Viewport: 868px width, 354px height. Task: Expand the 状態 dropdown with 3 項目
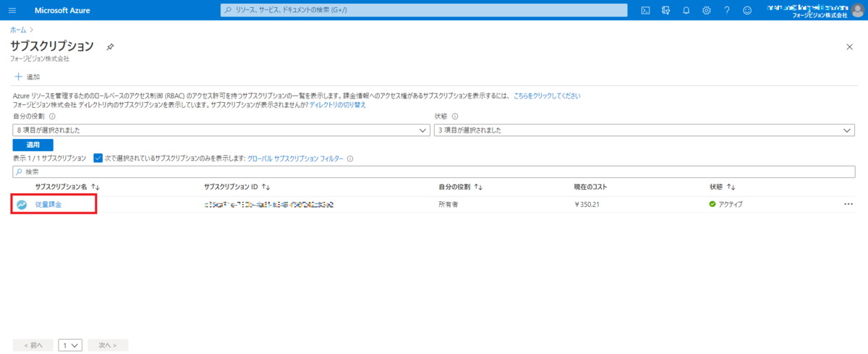click(644, 130)
